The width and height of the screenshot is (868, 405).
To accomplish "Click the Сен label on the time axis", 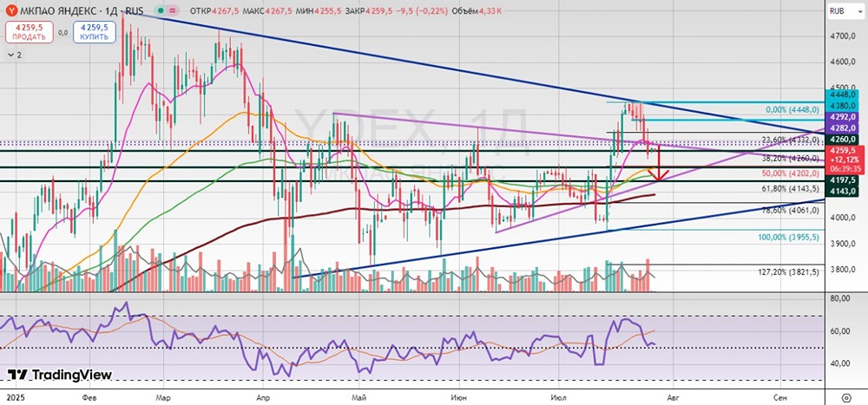I will tap(780, 397).
